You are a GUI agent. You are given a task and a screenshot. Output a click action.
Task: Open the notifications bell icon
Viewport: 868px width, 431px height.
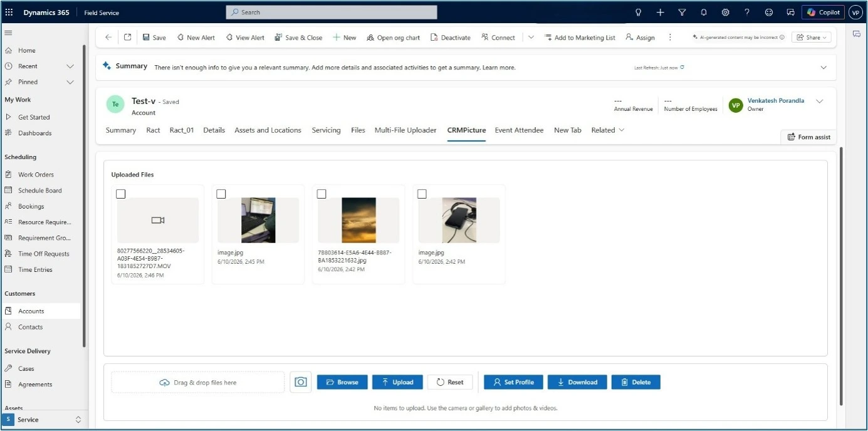(x=704, y=12)
